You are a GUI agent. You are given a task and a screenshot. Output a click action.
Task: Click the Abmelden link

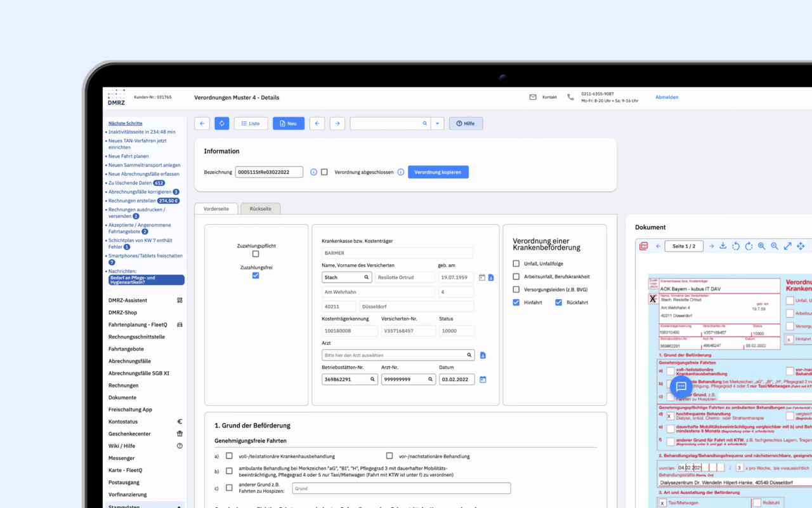coord(667,97)
